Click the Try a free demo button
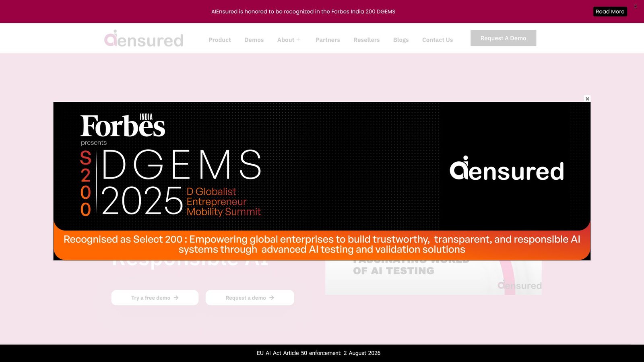The width and height of the screenshot is (644, 362). (x=155, y=298)
